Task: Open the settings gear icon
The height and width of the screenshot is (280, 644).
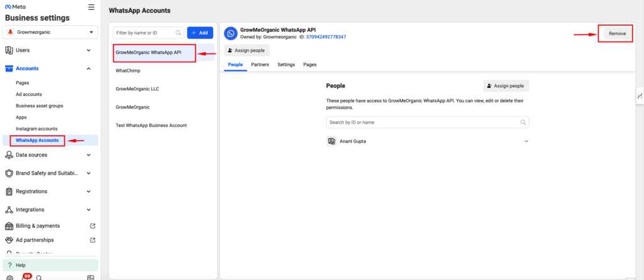Action: coord(9,277)
